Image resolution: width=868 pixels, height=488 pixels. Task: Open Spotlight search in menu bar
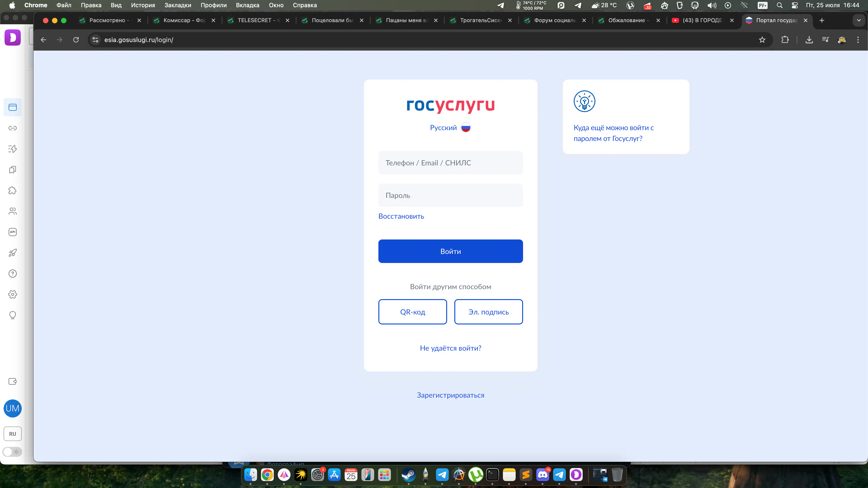click(x=780, y=5)
